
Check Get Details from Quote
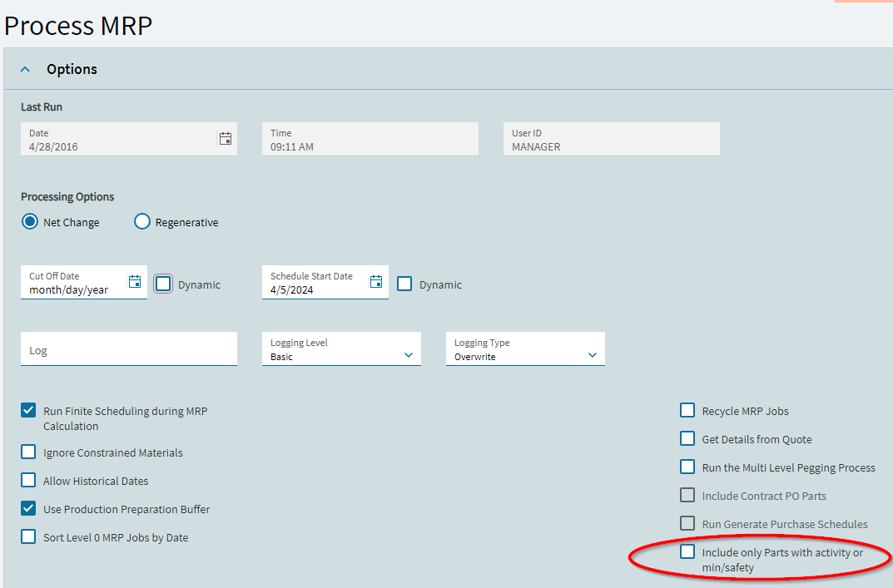tap(687, 438)
